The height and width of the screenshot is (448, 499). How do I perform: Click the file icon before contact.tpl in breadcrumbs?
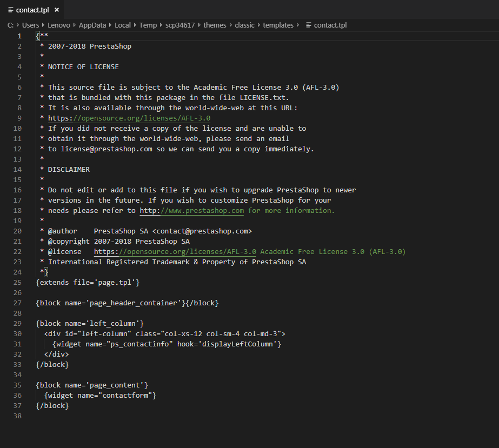click(309, 25)
